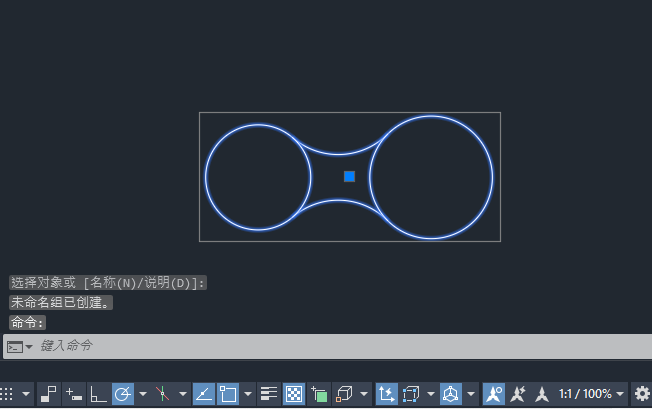Expand isometric drafting plane dropdown

tap(183, 394)
